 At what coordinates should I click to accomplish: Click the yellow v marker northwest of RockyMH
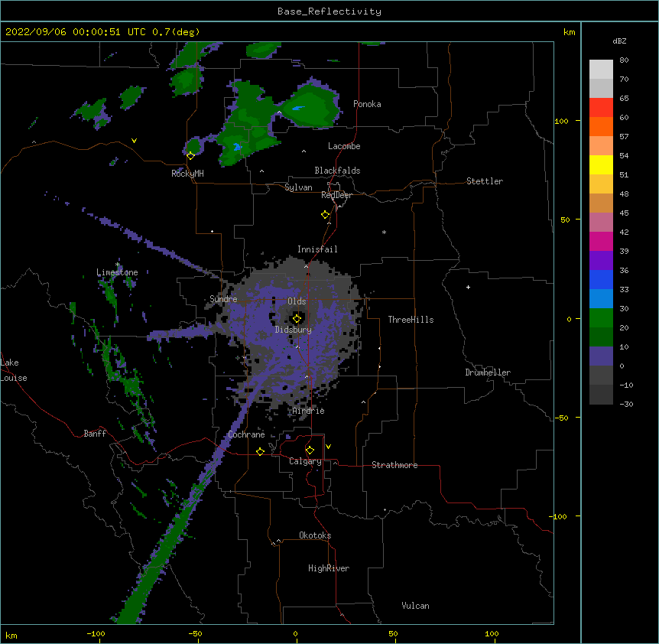pos(134,141)
